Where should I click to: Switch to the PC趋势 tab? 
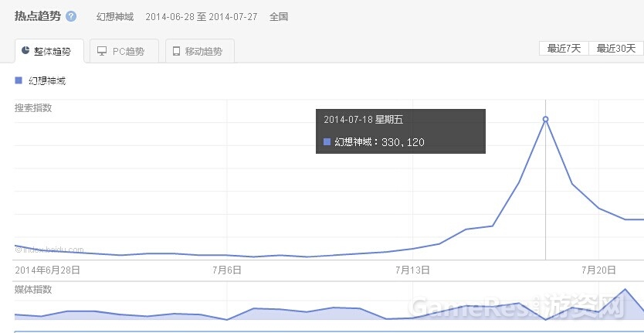124,51
